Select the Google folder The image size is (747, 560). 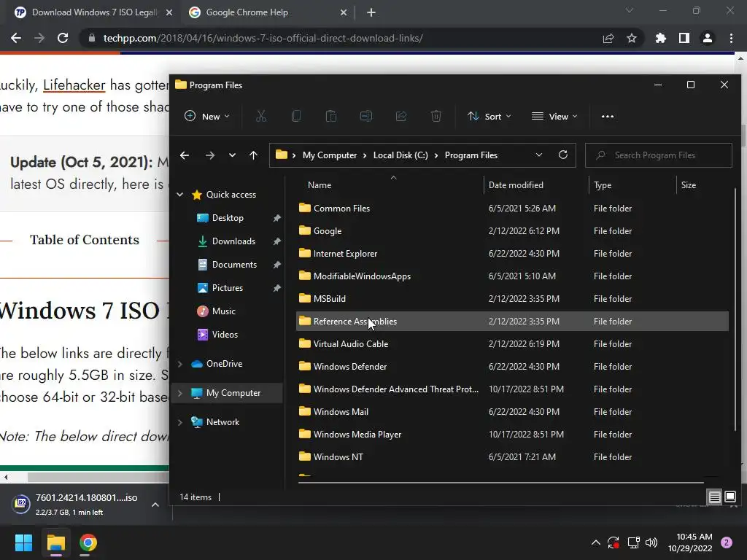click(512, 231)
